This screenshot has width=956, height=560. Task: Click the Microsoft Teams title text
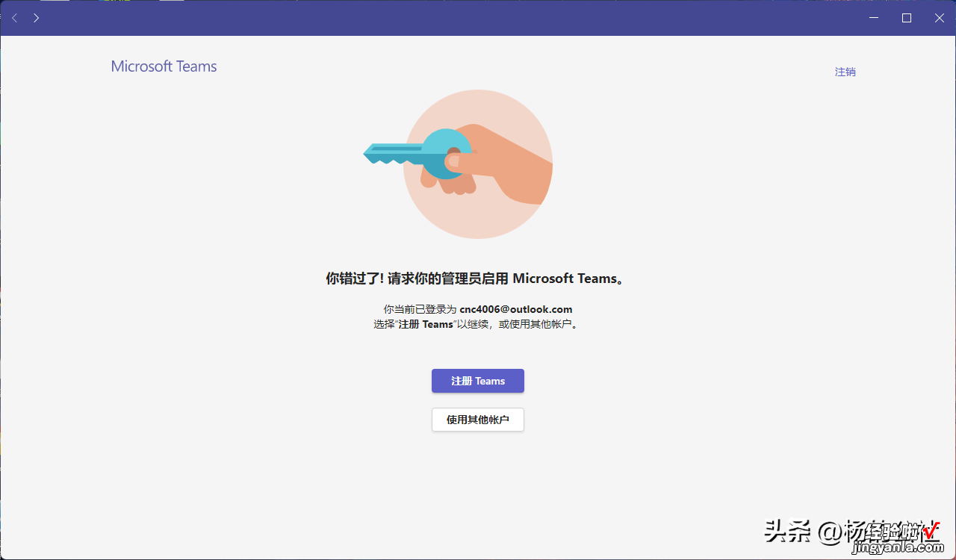point(164,66)
